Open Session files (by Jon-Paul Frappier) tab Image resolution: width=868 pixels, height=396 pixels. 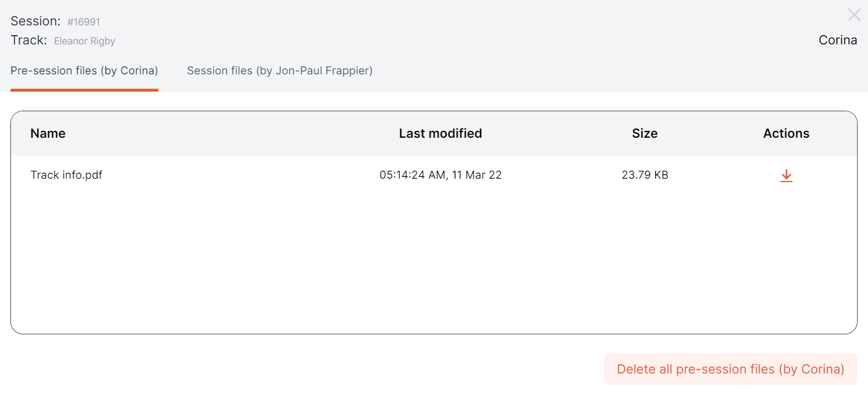pyautogui.click(x=280, y=71)
